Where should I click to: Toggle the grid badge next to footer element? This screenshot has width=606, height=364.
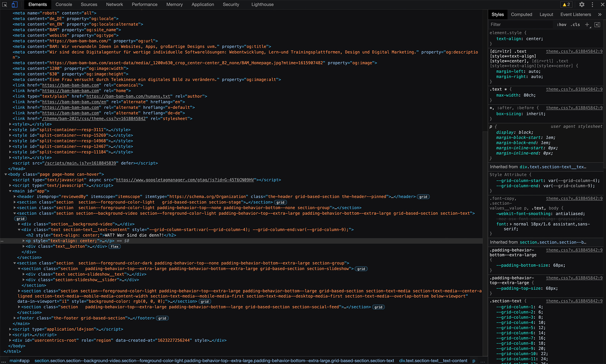tap(162, 318)
